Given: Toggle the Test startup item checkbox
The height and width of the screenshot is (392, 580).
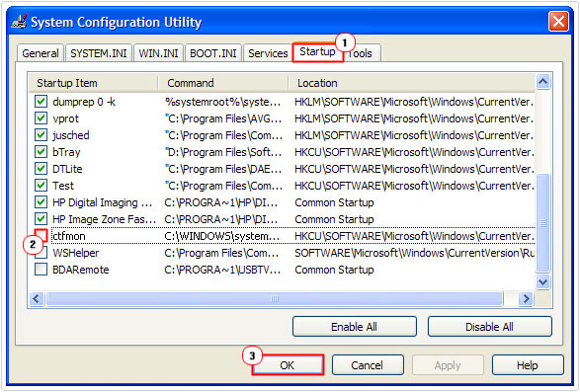Looking at the screenshot, I should (x=41, y=186).
